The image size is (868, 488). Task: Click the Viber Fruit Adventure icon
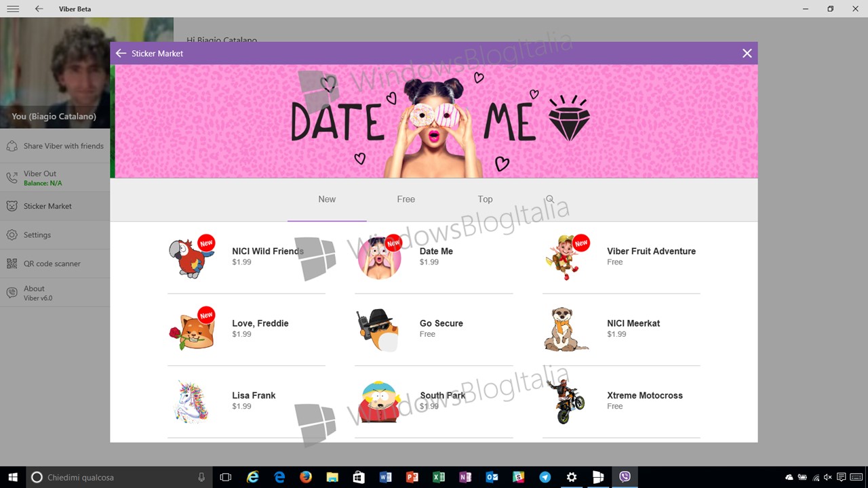click(566, 257)
